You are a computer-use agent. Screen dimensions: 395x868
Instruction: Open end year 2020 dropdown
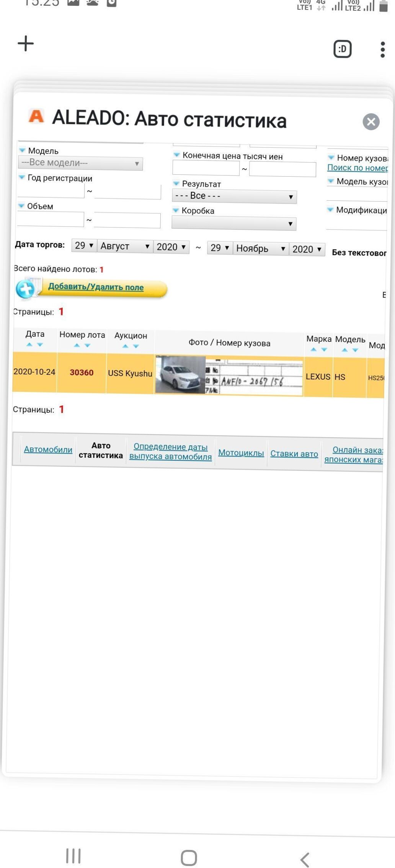(307, 249)
